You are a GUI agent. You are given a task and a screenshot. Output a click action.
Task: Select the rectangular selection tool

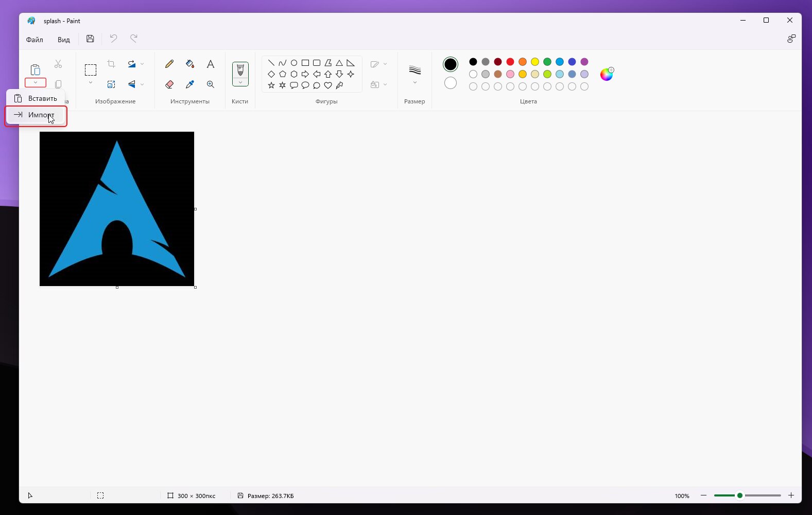pyautogui.click(x=91, y=70)
